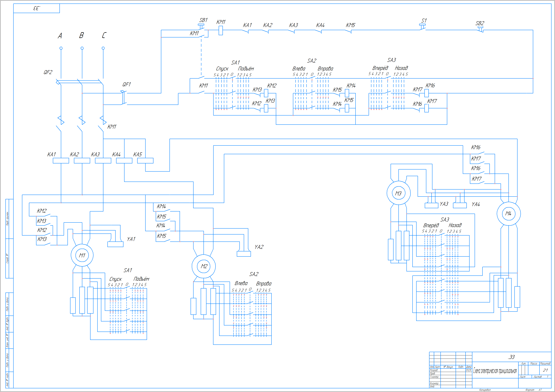The image size is (555, 392).
Task: Click the KA1 relay coil rectangle
Action: coord(61,161)
